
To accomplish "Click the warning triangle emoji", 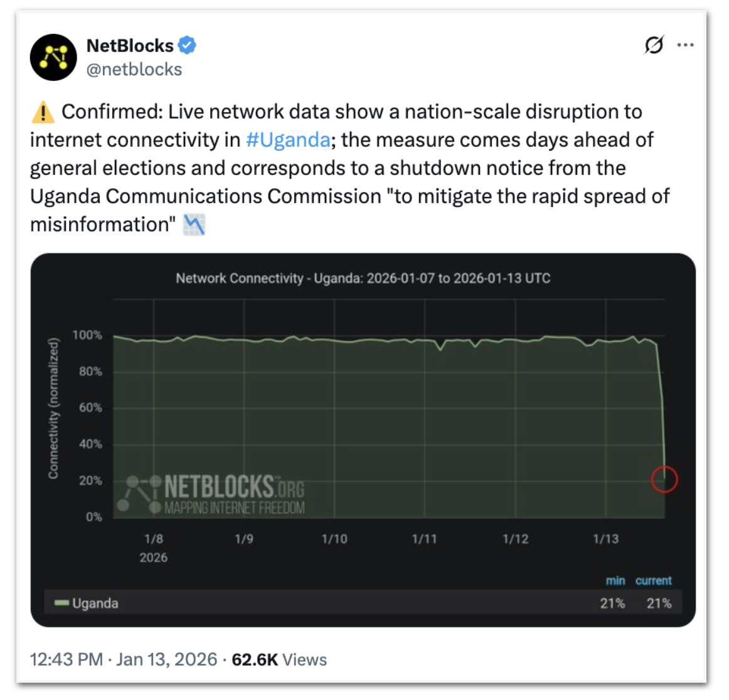I will (x=43, y=112).
